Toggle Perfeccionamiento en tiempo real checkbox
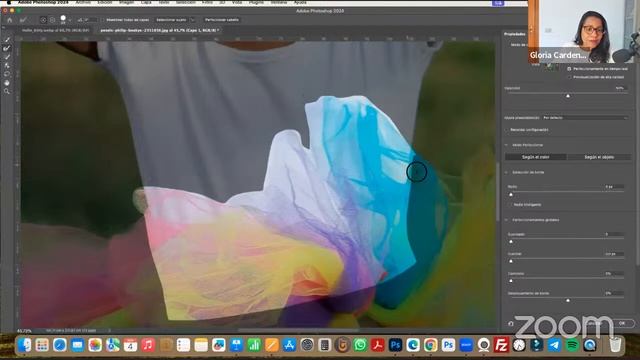The width and height of the screenshot is (640, 360). coord(569,69)
